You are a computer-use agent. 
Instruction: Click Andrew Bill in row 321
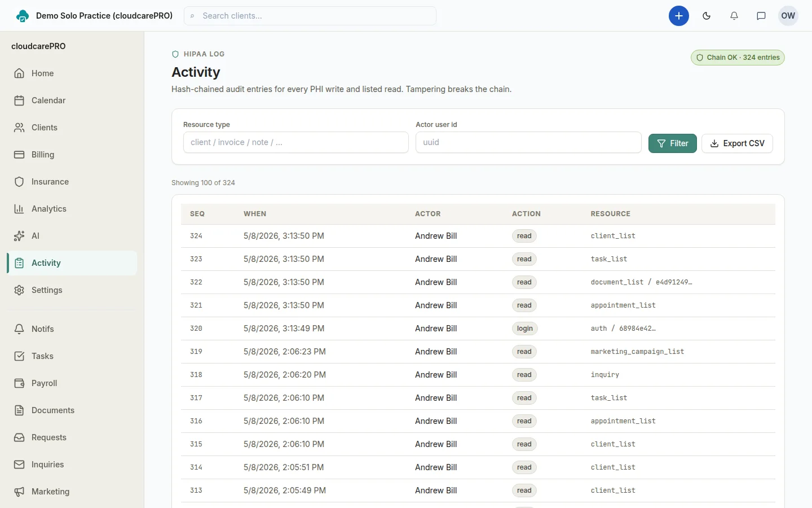point(436,305)
